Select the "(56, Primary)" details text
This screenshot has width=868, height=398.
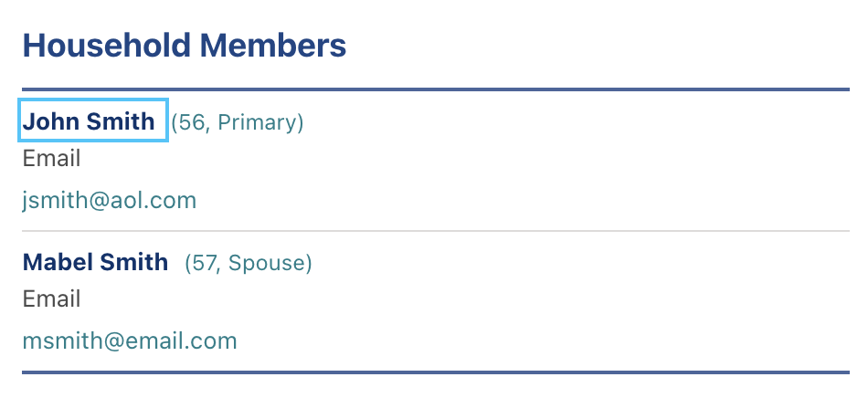tap(238, 122)
